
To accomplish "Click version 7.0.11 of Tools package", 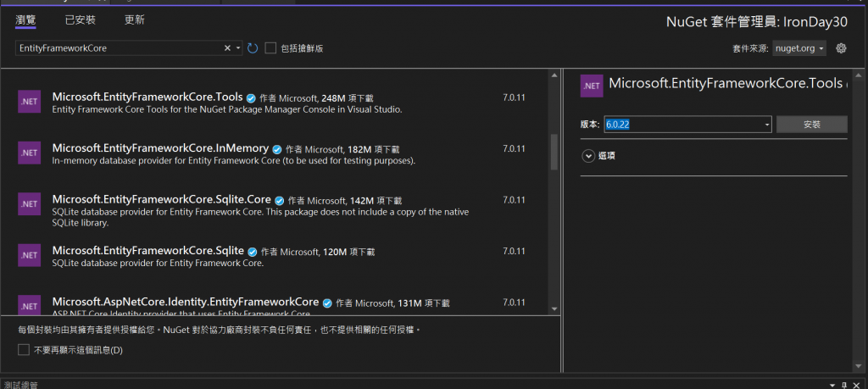I will point(514,98).
